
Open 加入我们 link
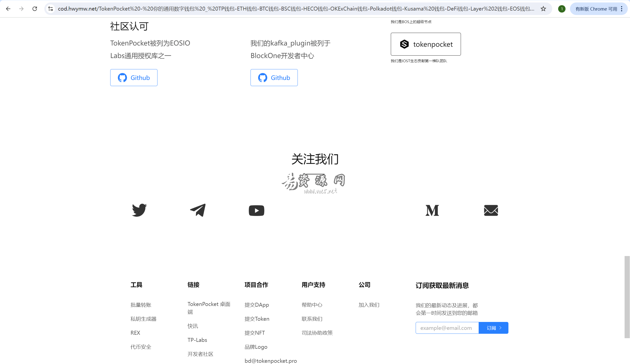(x=369, y=305)
